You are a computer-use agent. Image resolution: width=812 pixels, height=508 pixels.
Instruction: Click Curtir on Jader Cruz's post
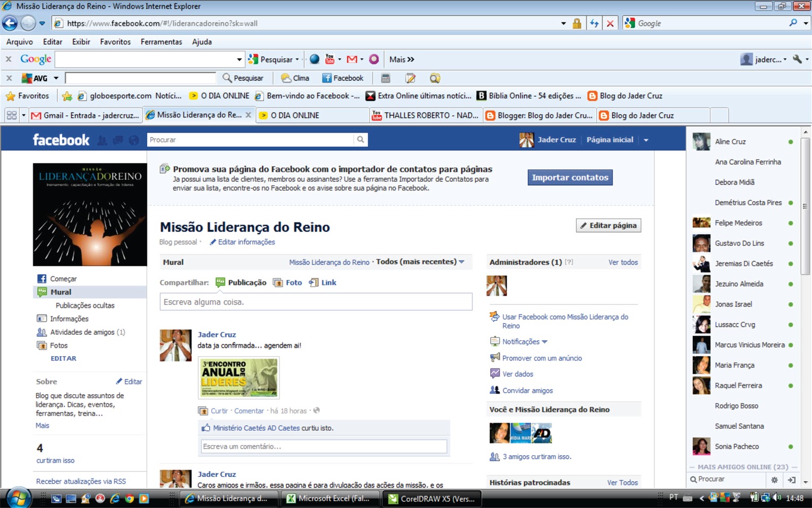click(x=219, y=411)
